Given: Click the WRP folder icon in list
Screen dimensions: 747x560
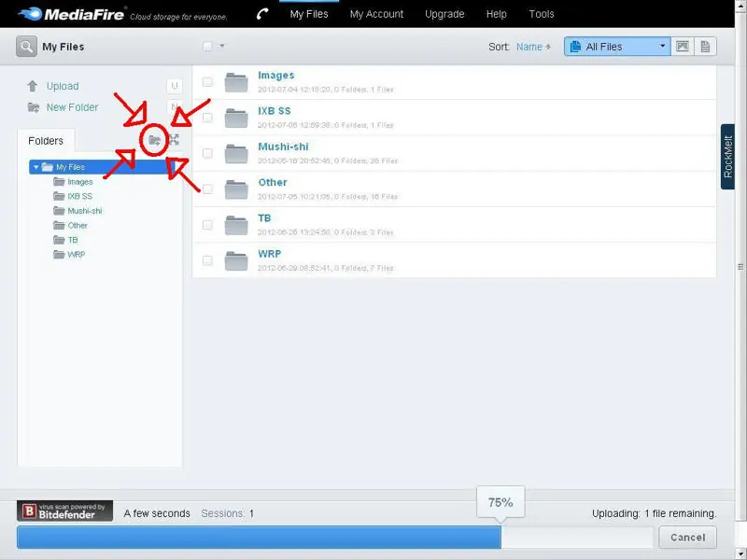Looking at the screenshot, I should point(236,261).
